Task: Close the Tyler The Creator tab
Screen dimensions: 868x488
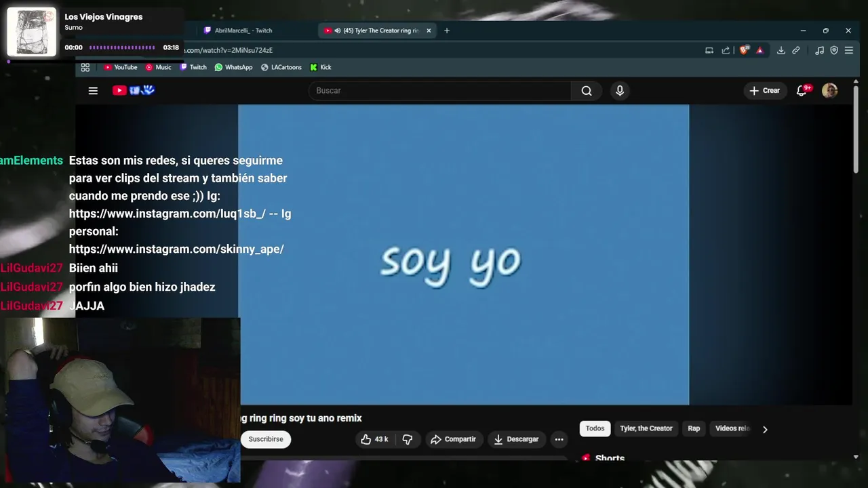Action: (429, 30)
